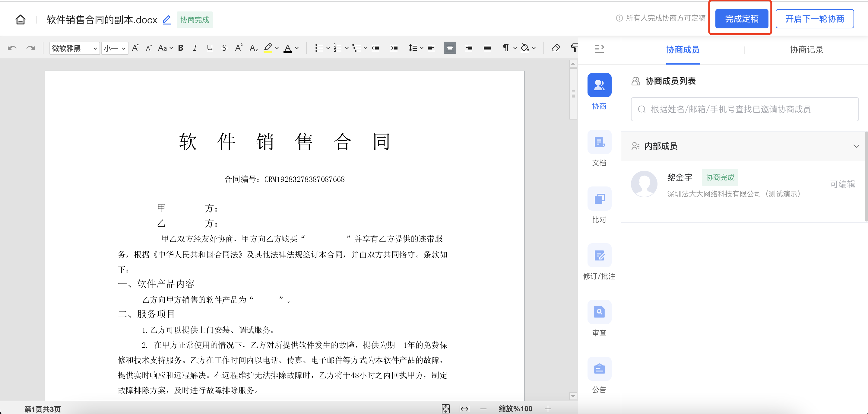Toggle underline formatting
Screen dimensions: 868x414
point(210,48)
